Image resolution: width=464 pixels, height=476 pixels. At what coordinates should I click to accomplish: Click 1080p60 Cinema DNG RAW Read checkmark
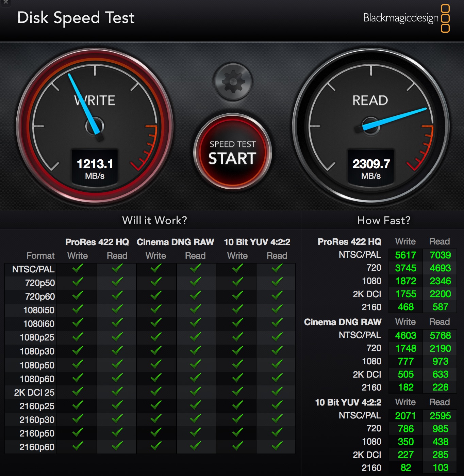point(195,378)
